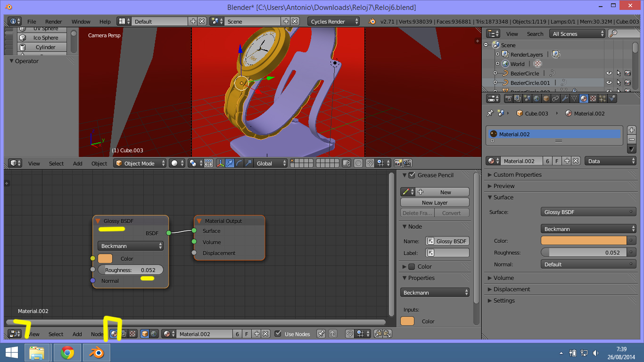Open the Object Mode dropdown
Screen dimensions: 644x362
[140, 163]
